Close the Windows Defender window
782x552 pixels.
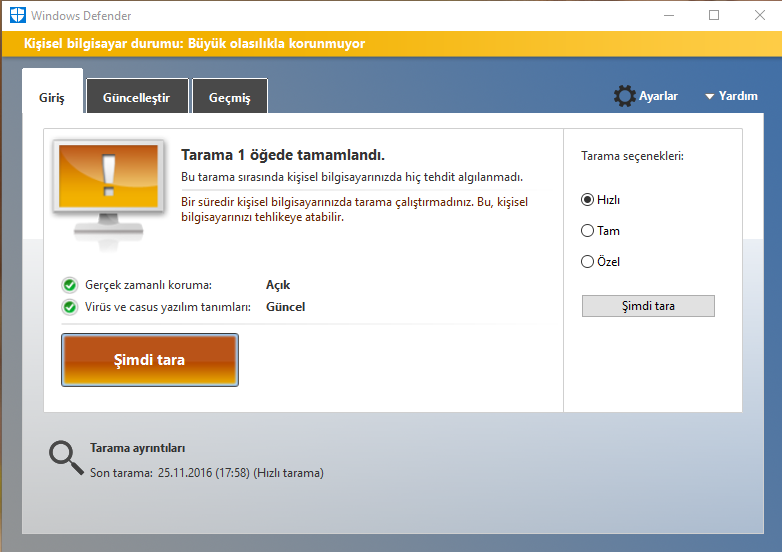tap(760, 15)
